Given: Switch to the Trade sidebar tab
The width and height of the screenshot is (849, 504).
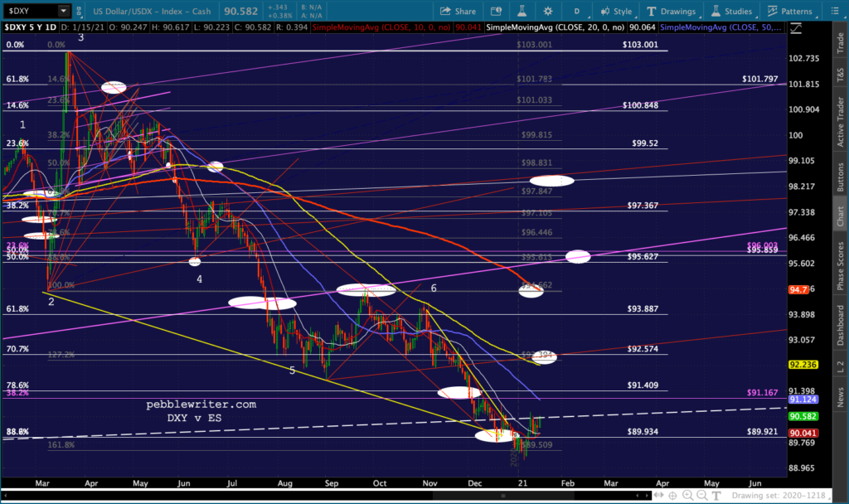Looking at the screenshot, I should click(841, 43).
